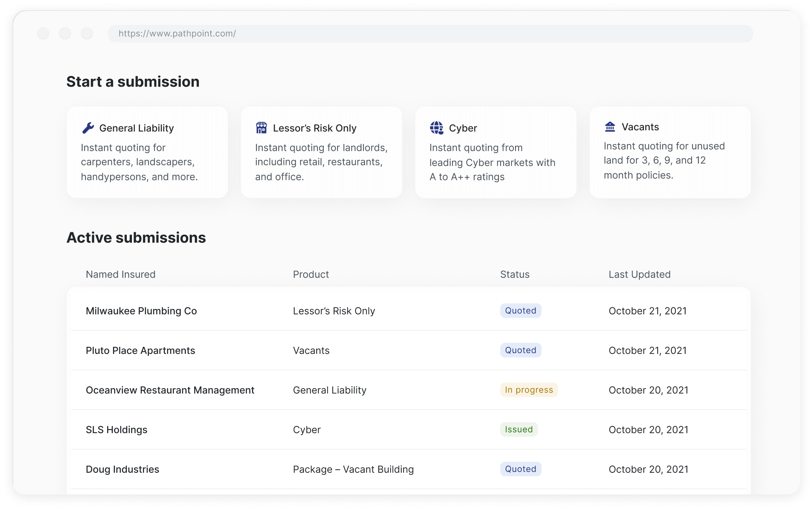Viewport: 812px width, 509px height.
Task: Click the Issued badge for SLS Holdings
Action: pos(519,429)
